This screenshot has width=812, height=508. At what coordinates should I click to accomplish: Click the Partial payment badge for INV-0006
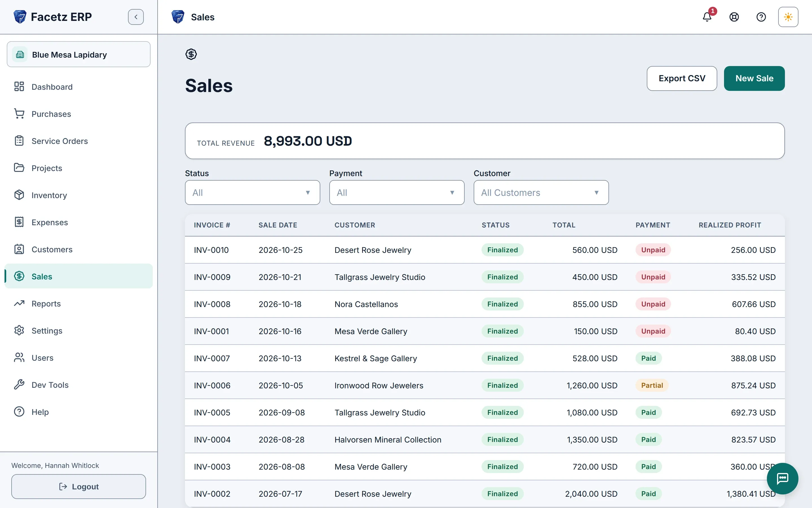pos(652,385)
